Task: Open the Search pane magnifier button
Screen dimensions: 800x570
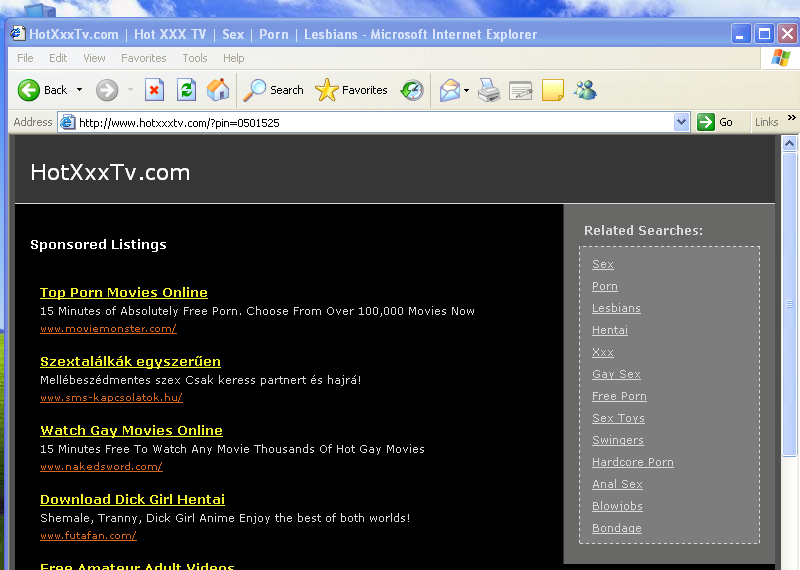Action: [273, 90]
